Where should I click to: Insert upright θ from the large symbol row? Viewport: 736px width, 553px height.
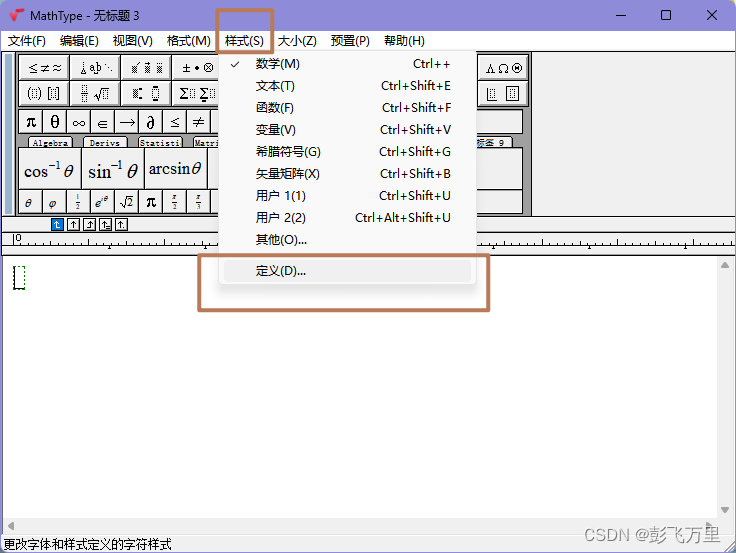pyautogui.click(x=55, y=123)
